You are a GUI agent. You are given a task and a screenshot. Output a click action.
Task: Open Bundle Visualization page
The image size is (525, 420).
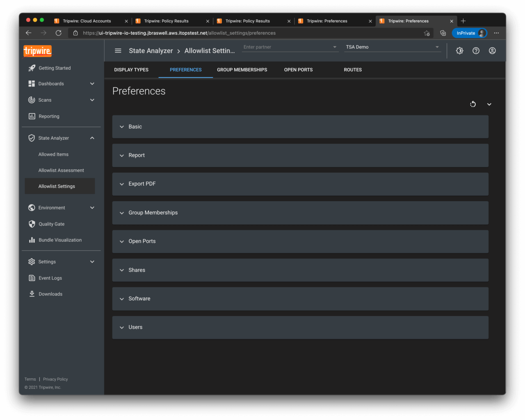(60, 240)
